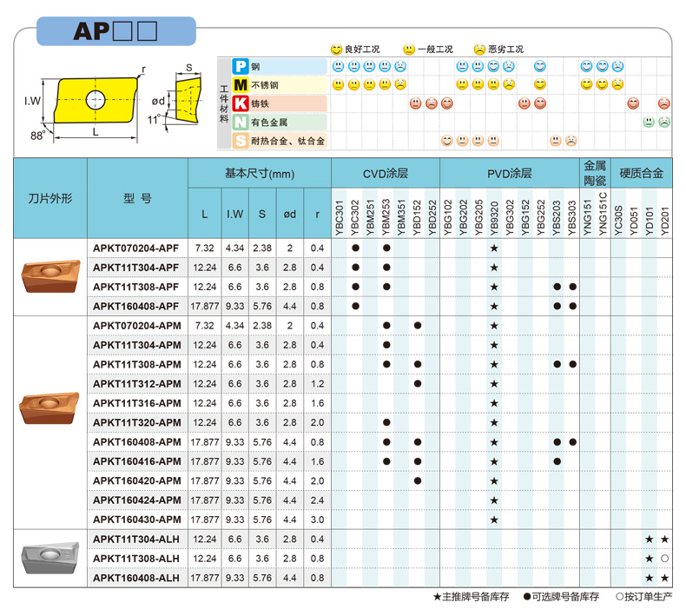Click the 基本尺寸(mm) header
This screenshot has height=616, width=686.
(x=260, y=174)
